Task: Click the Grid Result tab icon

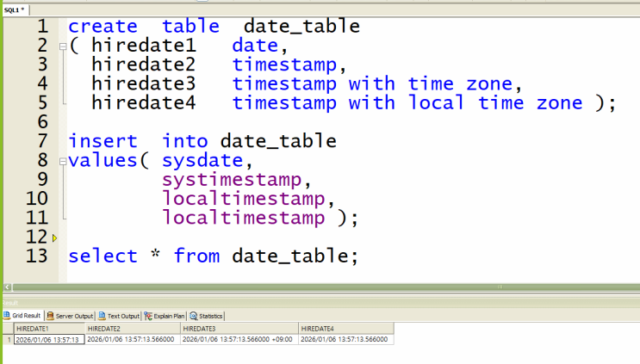Action: coord(7,315)
